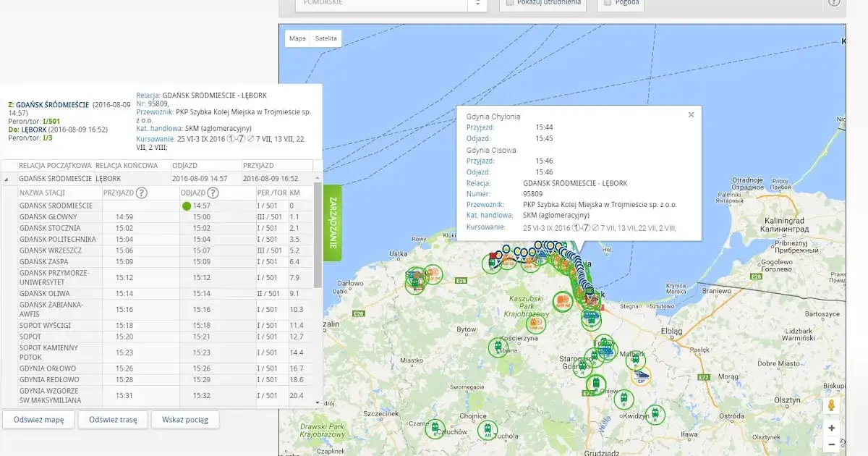Click the Wskaż pociąg button
Viewport: 868px width, 456px height.
coord(185,420)
